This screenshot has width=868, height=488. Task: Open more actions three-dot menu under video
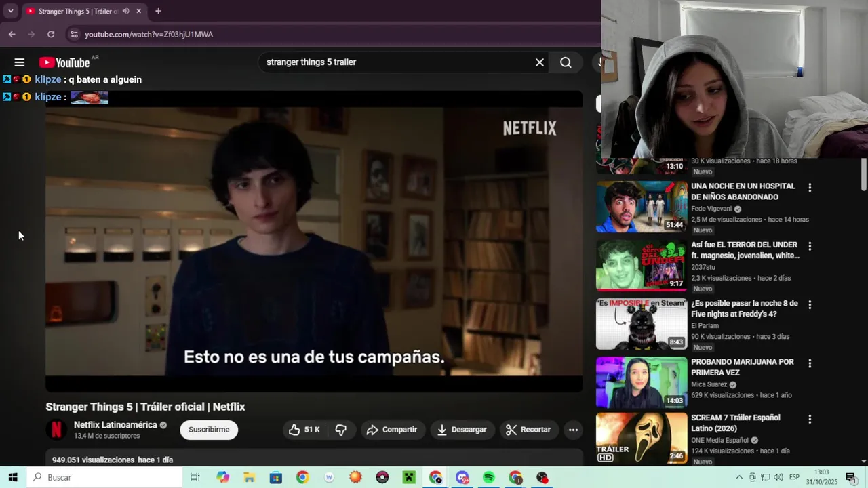coord(573,430)
